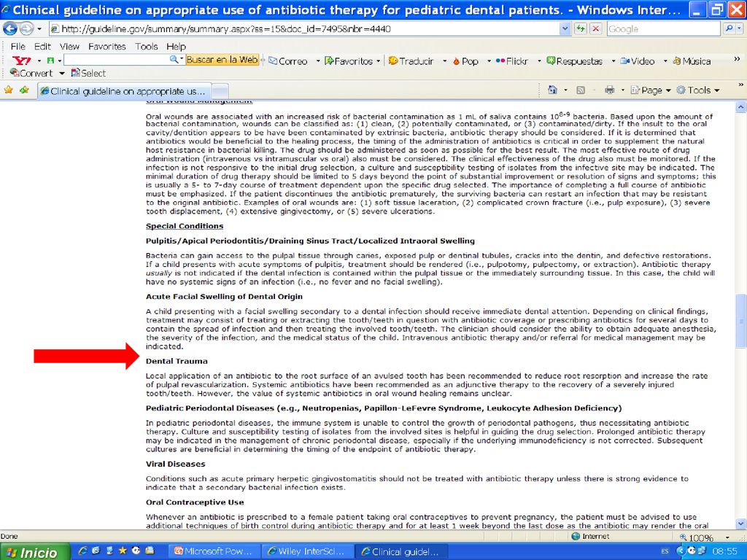Open a new blank tab
The image size is (747, 560).
(x=220, y=90)
